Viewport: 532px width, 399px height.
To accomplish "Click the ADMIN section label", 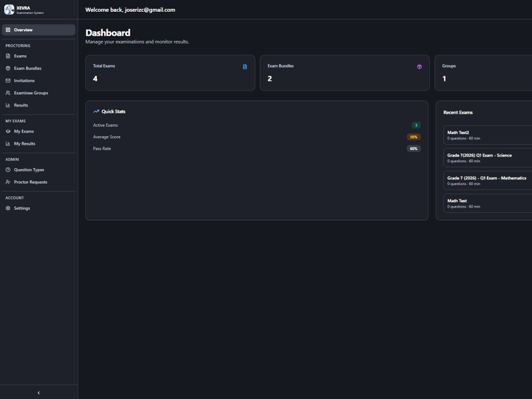I will [x=12, y=159].
